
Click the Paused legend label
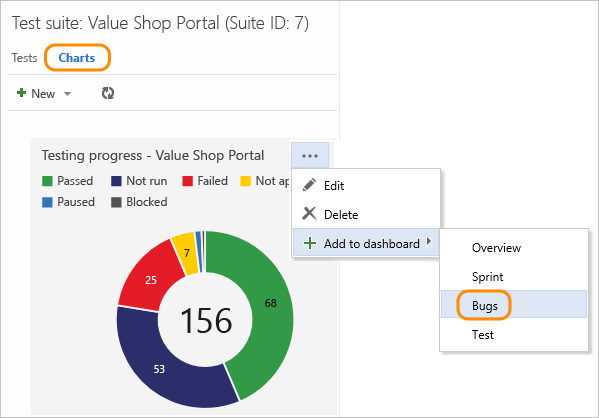pyautogui.click(x=76, y=202)
